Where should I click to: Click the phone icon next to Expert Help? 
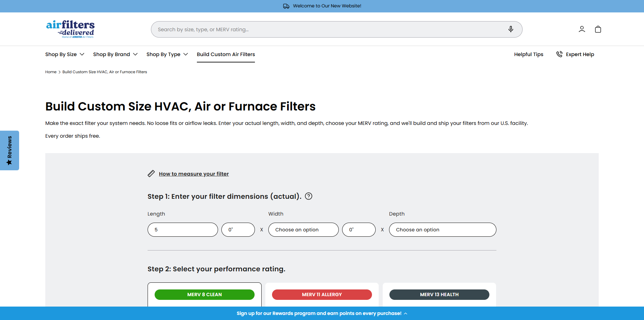559,54
